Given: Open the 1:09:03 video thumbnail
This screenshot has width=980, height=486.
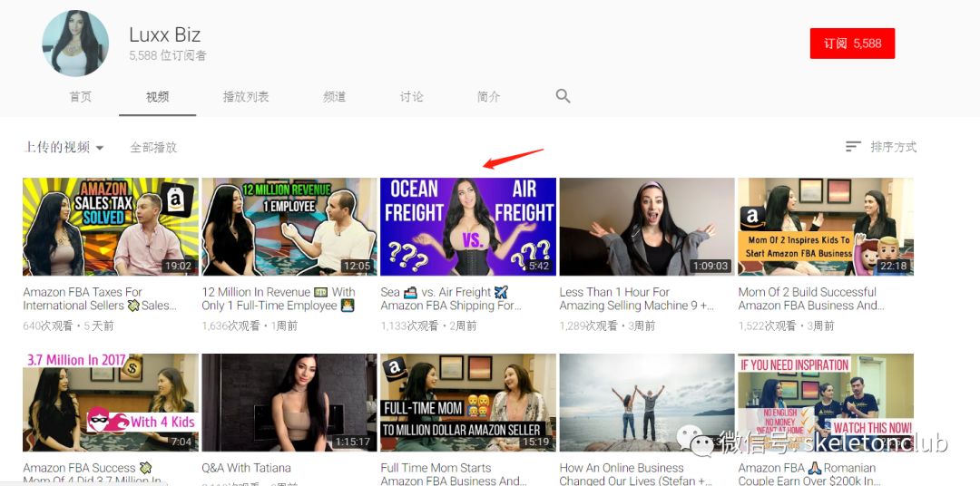Looking at the screenshot, I should coord(647,227).
